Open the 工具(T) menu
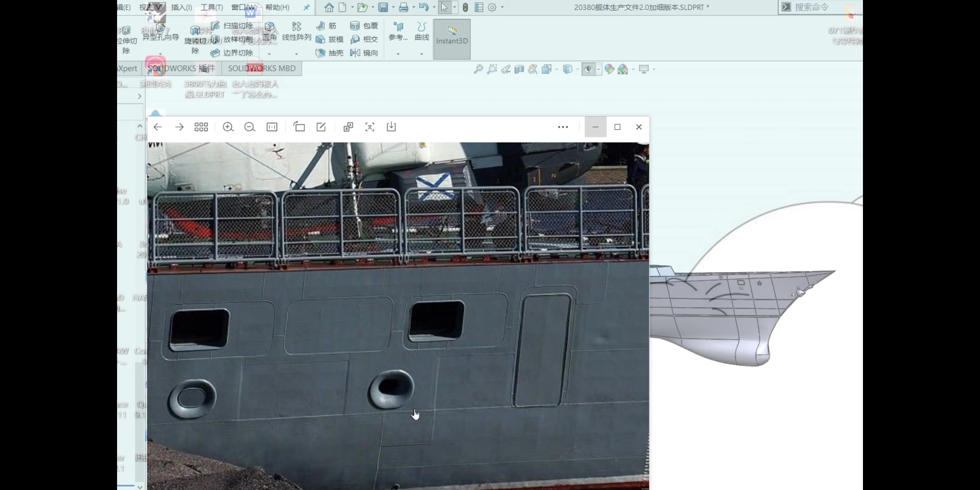This screenshot has width=980, height=490. coord(212,7)
